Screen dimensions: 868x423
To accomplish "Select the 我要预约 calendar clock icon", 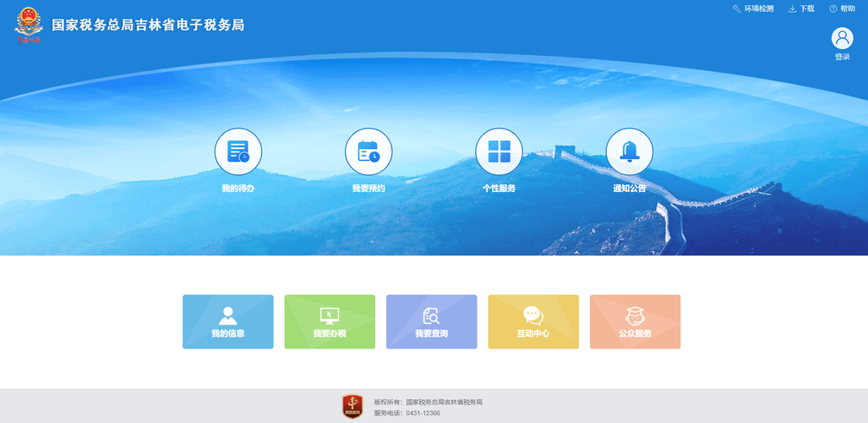I will point(368,151).
